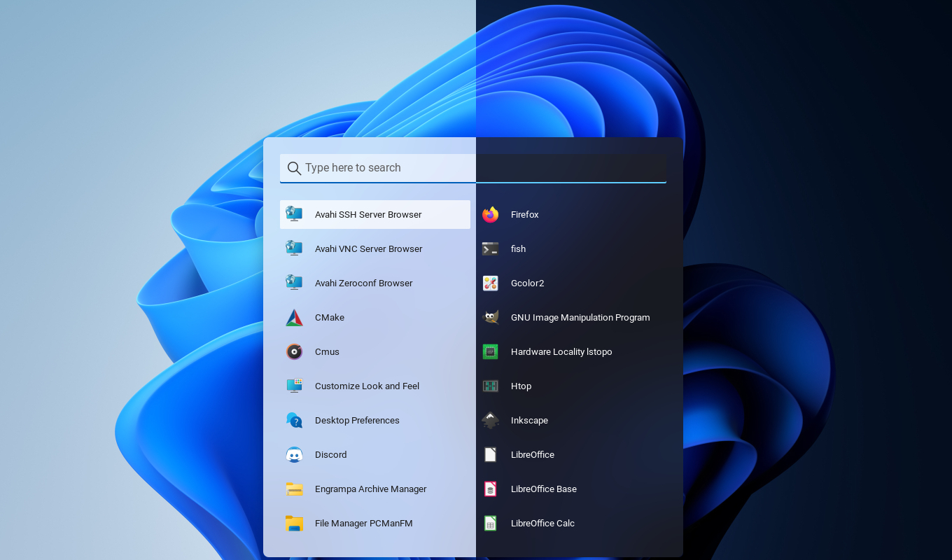Click the CMake triangle icon
Screen dimensions: 952x560
click(x=295, y=318)
